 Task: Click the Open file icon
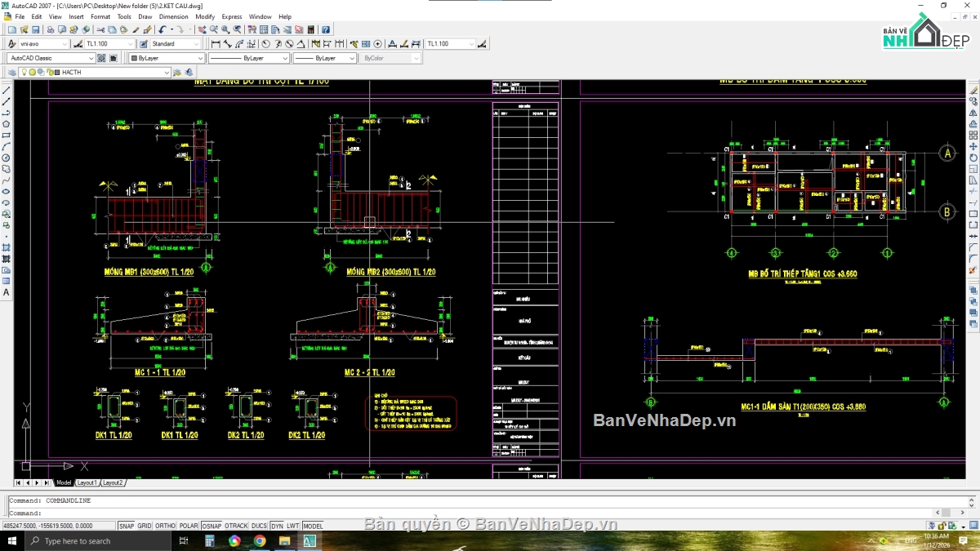click(24, 29)
